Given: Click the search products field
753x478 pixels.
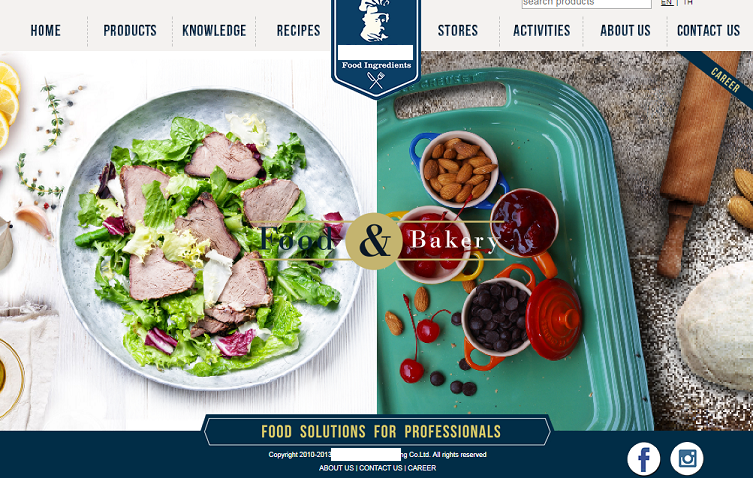Looking at the screenshot, I should 586,3.
